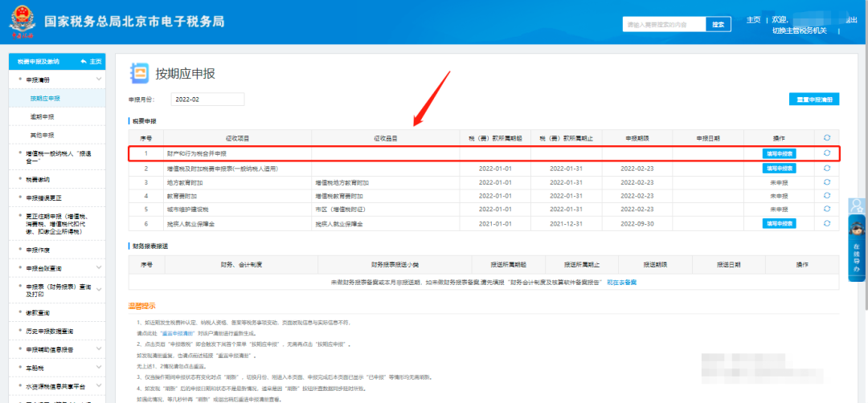Click the 重置申报清册 button

point(814,100)
